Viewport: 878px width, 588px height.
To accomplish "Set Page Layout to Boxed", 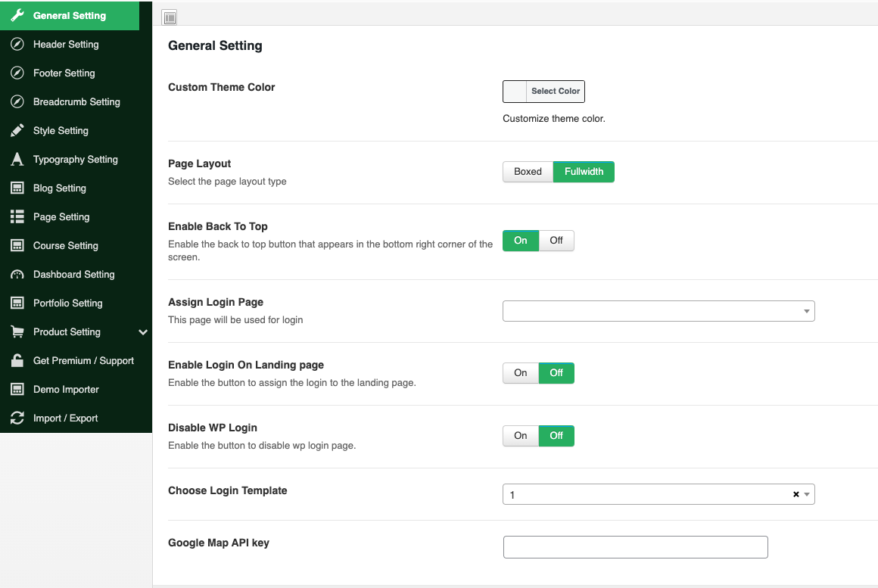I will click(528, 172).
